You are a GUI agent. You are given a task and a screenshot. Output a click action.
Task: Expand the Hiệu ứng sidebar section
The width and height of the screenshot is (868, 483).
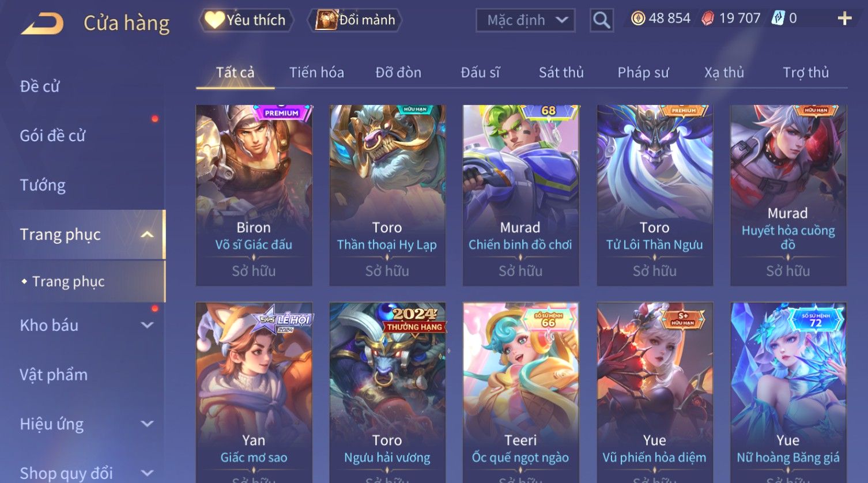tap(148, 424)
